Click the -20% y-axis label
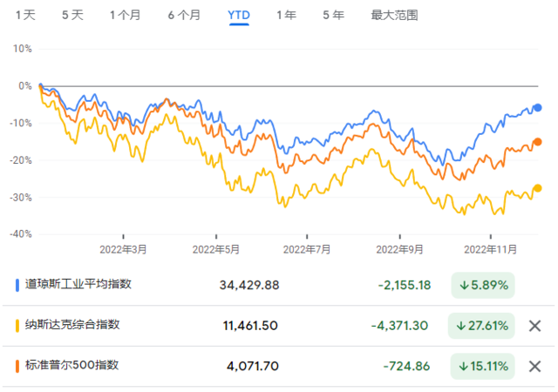Image resolution: width=558 pixels, height=392 pixels. point(21,160)
